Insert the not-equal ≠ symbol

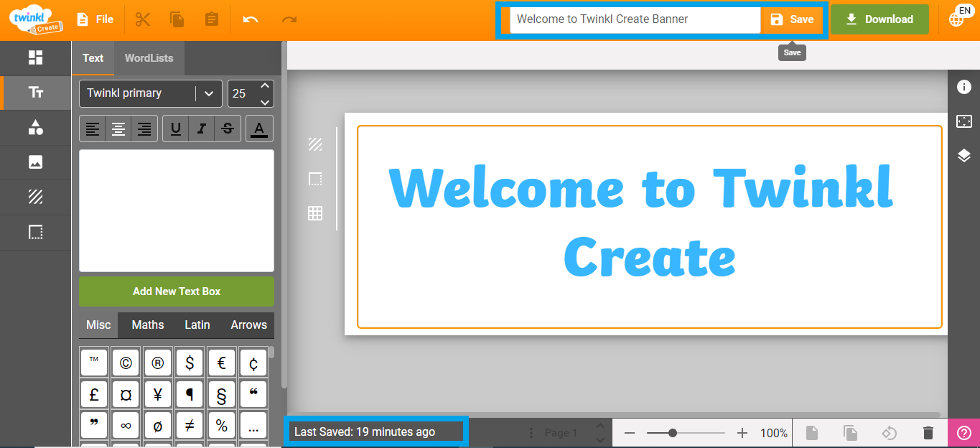tap(190, 426)
